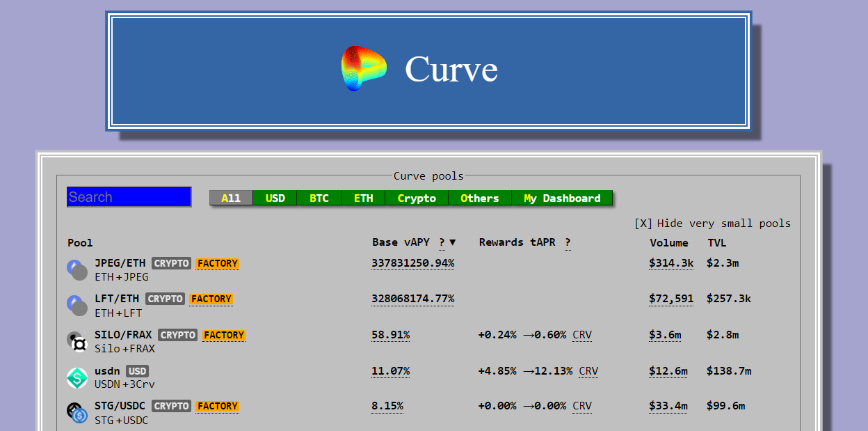This screenshot has width=868, height=431.
Task: Click FACTORY badge on JPEG/ETH row
Action: coord(217,263)
